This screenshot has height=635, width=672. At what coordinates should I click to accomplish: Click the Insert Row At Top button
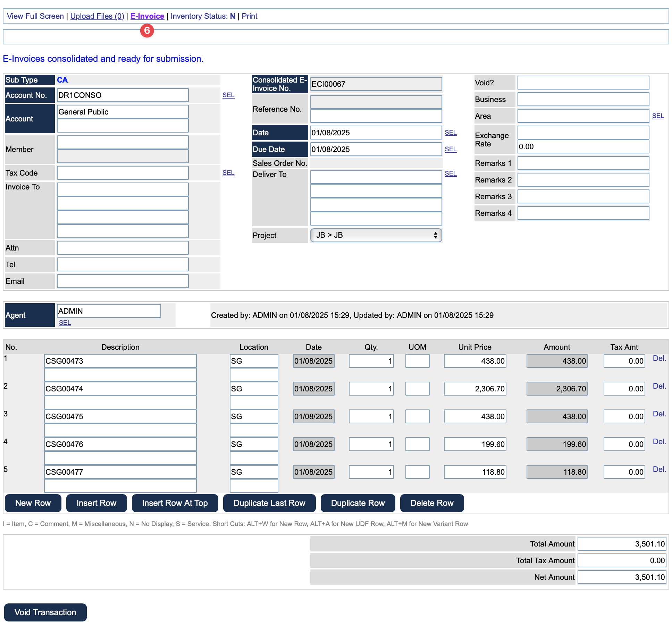click(x=175, y=503)
